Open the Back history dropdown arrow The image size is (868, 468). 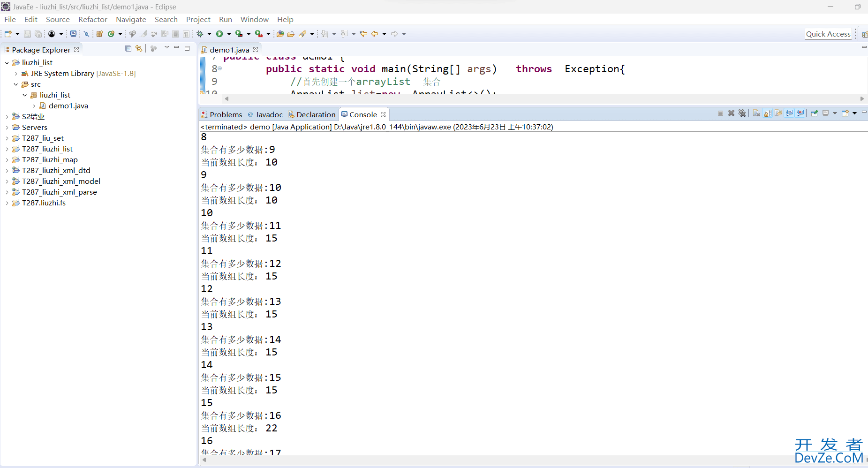[x=384, y=34]
